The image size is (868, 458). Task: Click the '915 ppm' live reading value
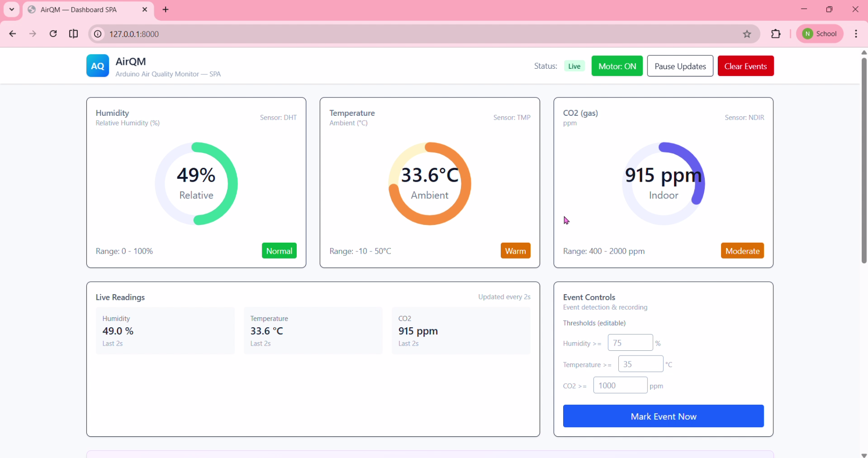(x=418, y=331)
